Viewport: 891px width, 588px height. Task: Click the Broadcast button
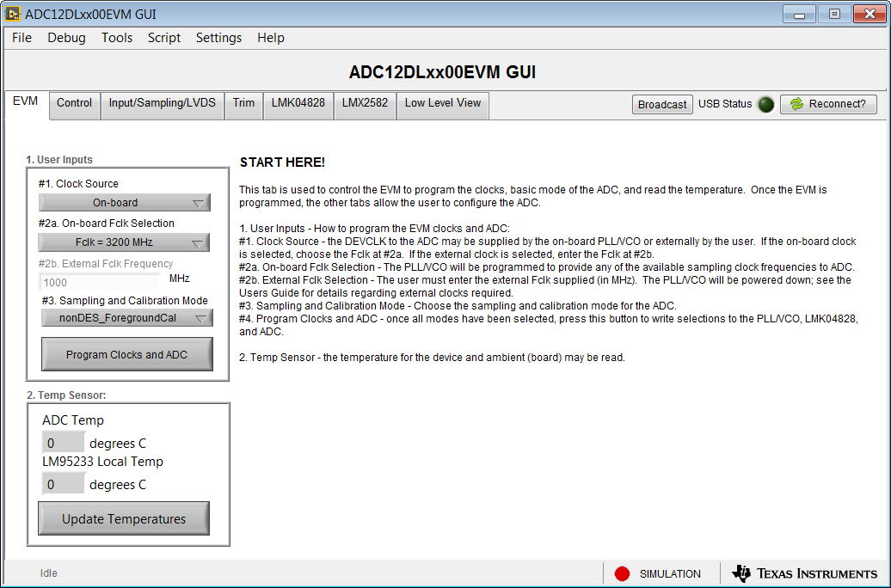click(x=662, y=104)
